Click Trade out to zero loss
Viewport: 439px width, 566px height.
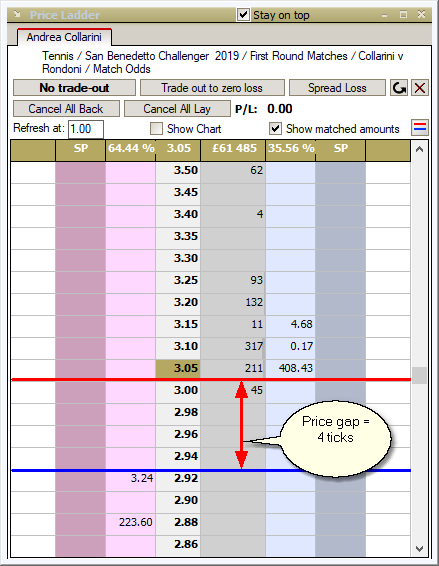tap(212, 88)
